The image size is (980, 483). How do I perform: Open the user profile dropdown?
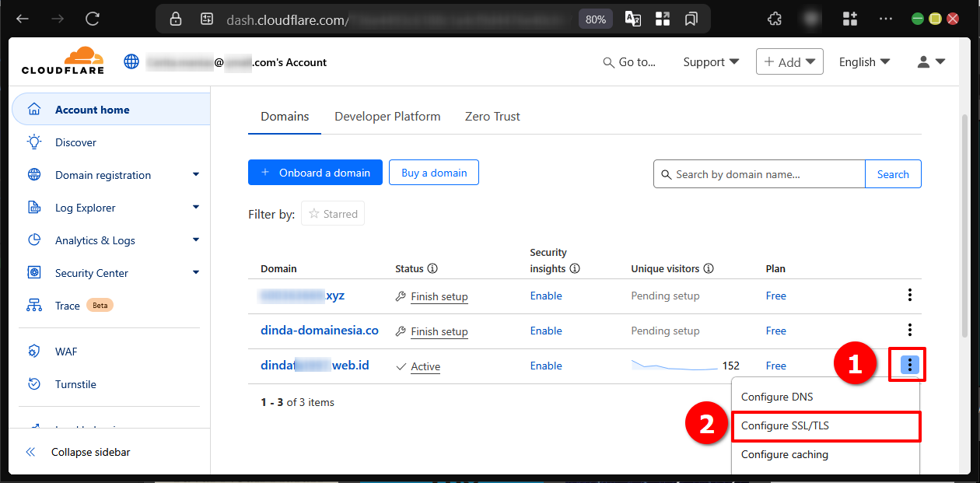pyautogui.click(x=931, y=62)
